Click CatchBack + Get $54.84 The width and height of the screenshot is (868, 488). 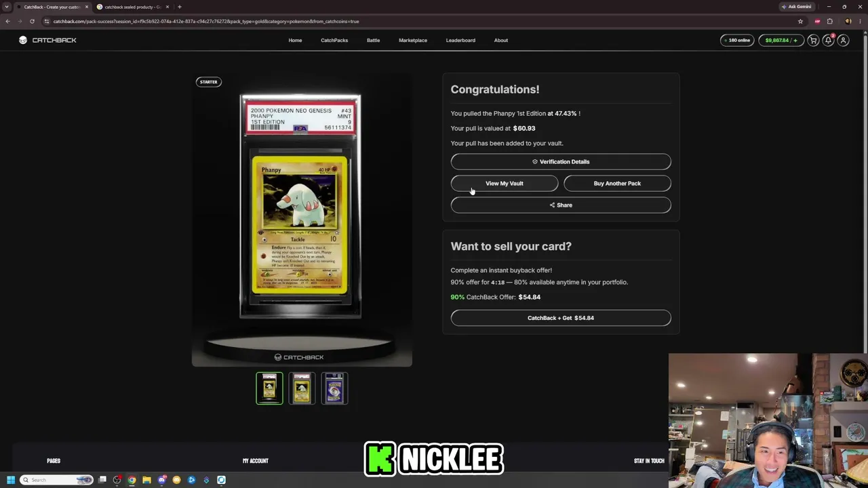561,318
